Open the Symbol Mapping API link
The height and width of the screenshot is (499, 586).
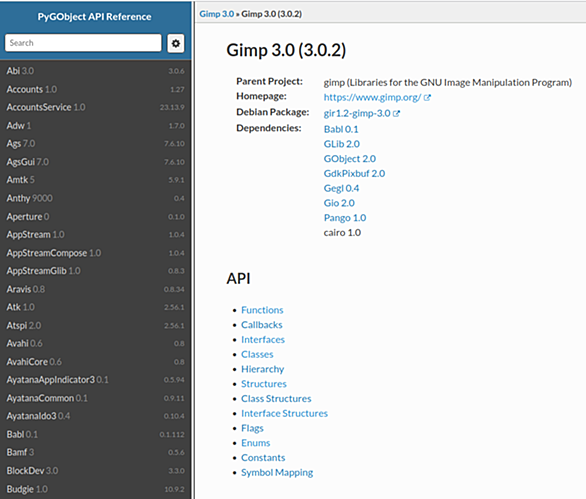pos(277,473)
